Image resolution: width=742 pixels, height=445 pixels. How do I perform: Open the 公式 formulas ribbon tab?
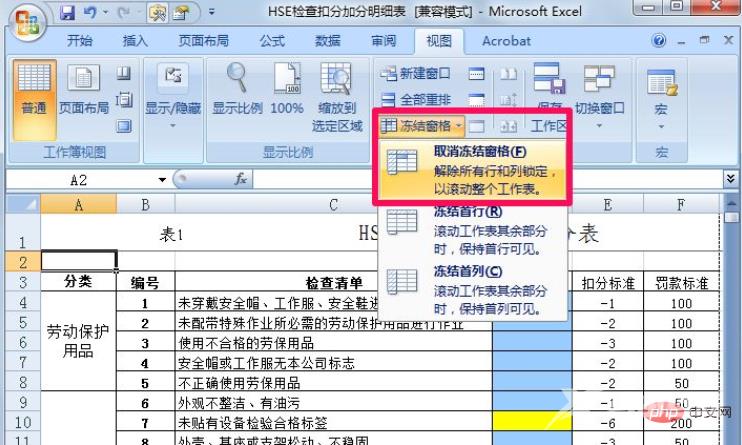[272, 41]
